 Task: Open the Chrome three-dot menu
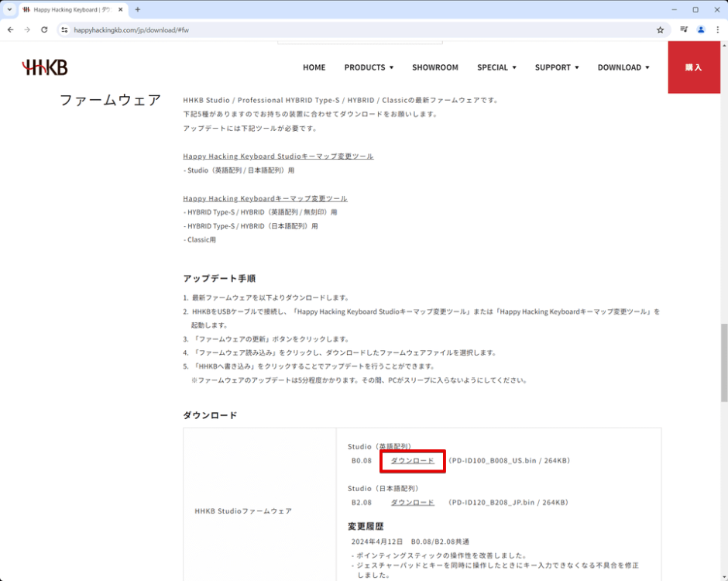point(718,29)
